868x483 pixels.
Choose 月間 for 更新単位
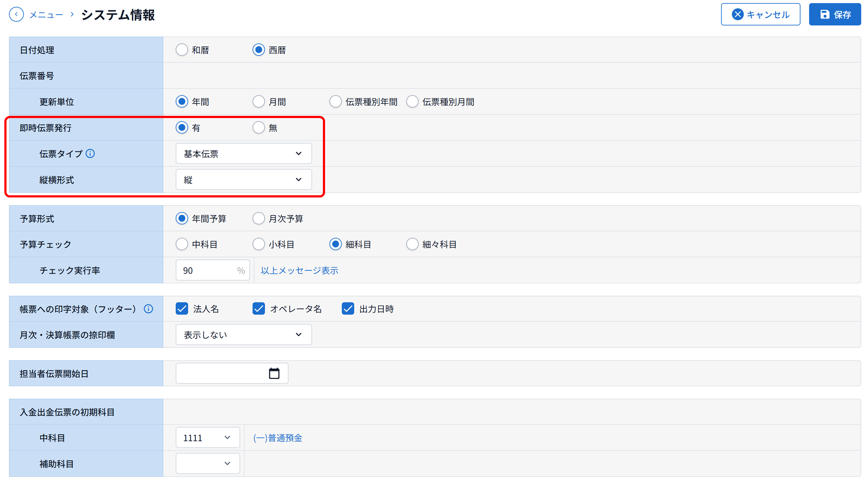pos(259,102)
